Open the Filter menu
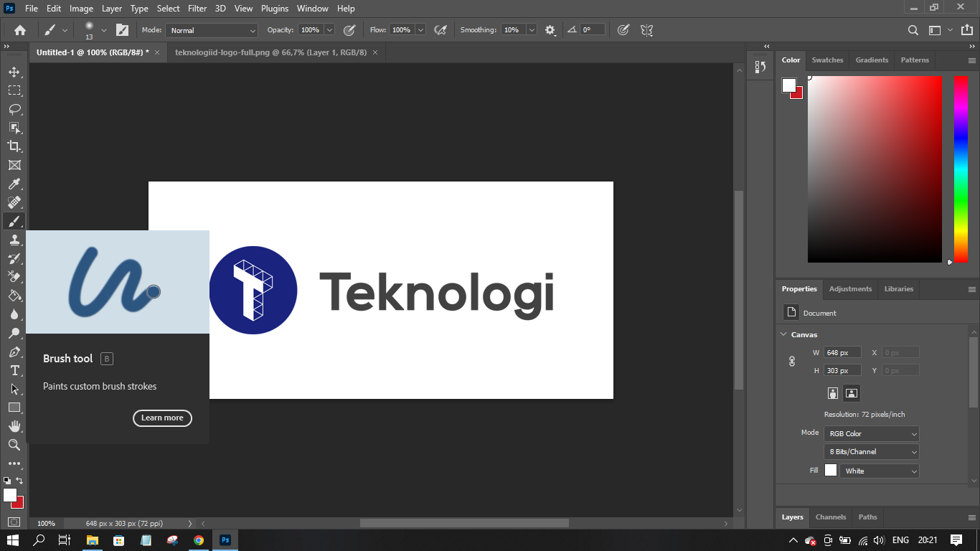980x551 pixels. point(197,9)
